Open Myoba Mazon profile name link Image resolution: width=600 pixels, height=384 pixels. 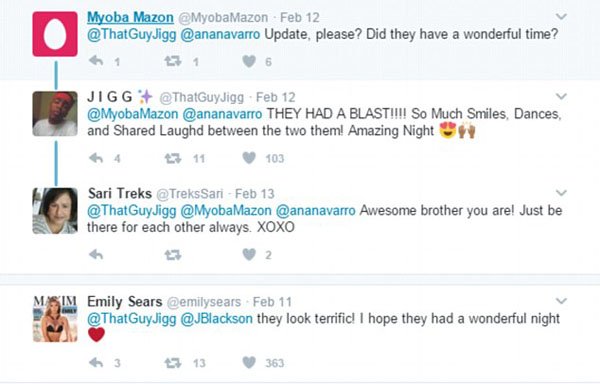point(130,17)
